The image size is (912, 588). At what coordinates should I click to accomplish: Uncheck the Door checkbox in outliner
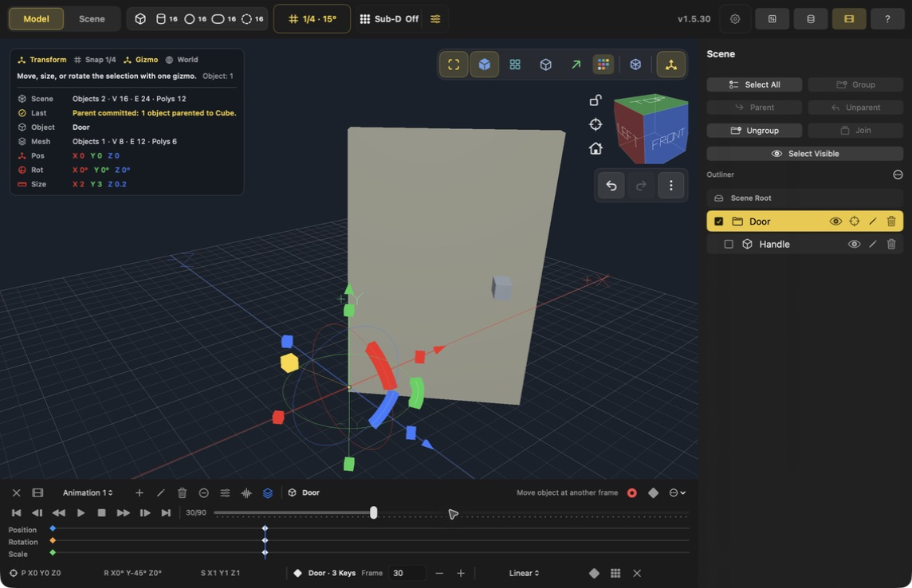[x=719, y=221]
